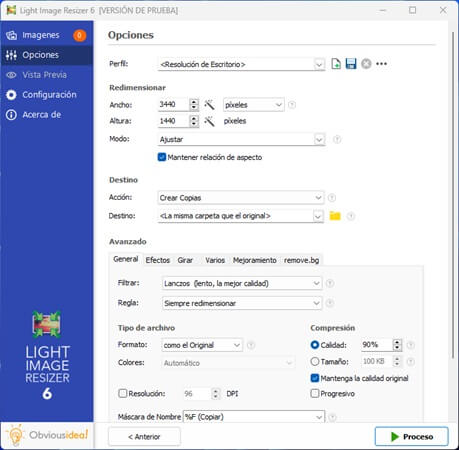The height and width of the screenshot is (450, 459).
Task: Click the Acerca de info icon in sidebar
Action: [11, 115]
